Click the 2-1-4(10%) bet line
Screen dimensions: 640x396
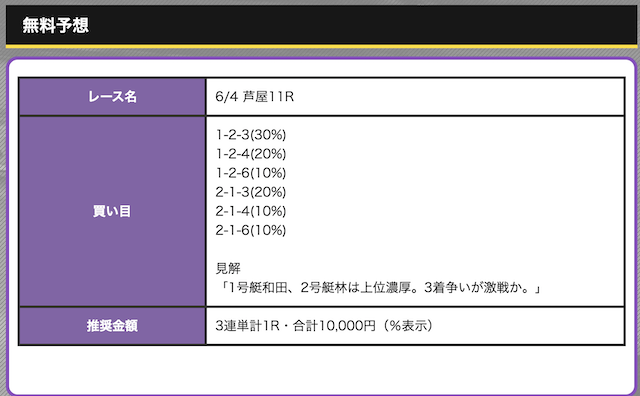pyautogui.click(x=251, y=211)
